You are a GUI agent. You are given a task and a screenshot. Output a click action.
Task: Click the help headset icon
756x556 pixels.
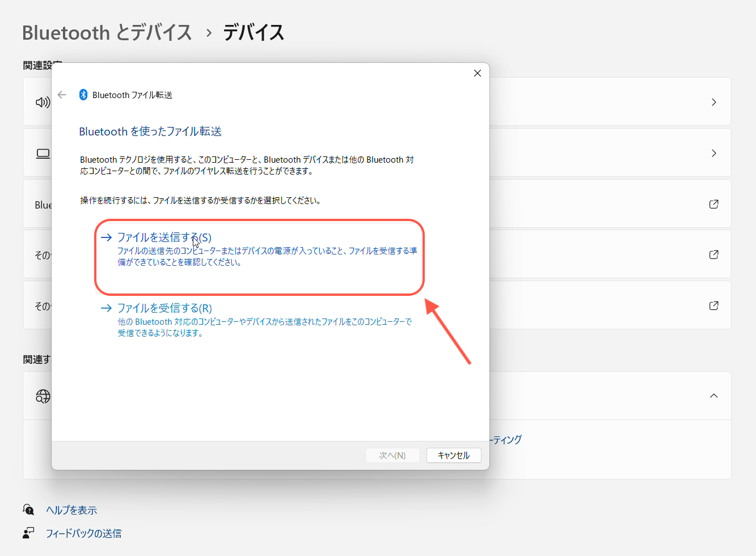click(28, 510)
